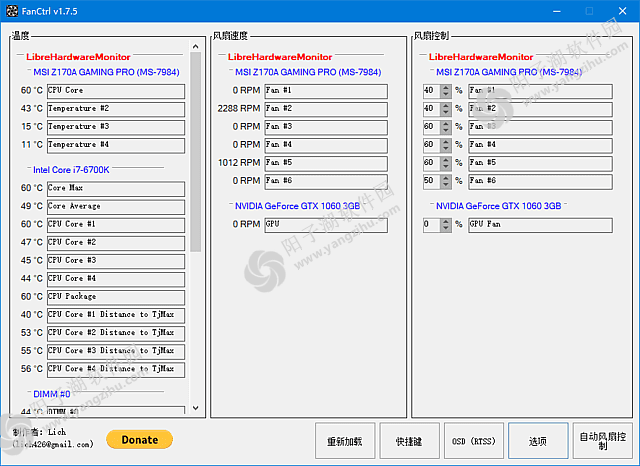The height and width of the screenshot is (466, 640).
Task: Decrease Fan #2 control percentage with down arrow
Action: click(x=446, y=112)
